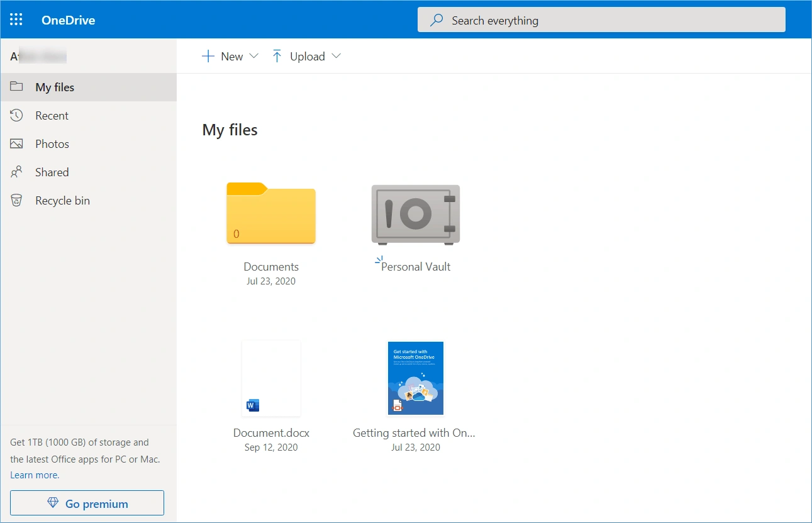The height and width of the screenshot is (523, 812).
Task: Click the search magnifier icon
Action: tap(435, 20)
